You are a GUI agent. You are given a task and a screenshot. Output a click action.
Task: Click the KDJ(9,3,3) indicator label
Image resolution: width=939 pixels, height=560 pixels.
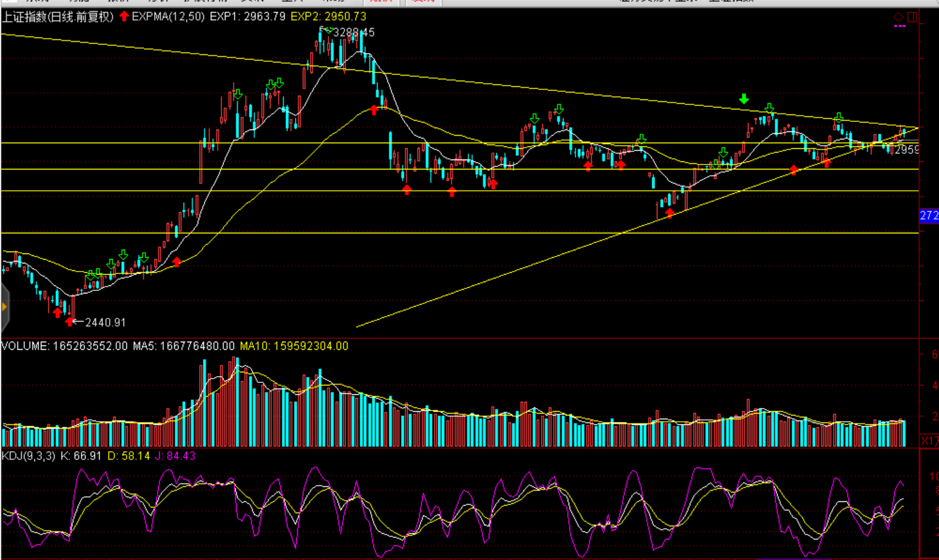click(x=29, y=456)
